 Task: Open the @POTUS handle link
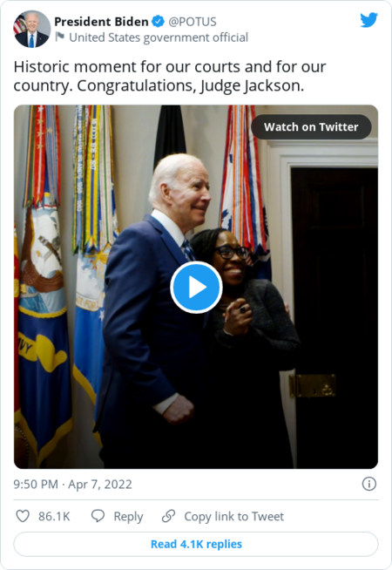point(193,22)
